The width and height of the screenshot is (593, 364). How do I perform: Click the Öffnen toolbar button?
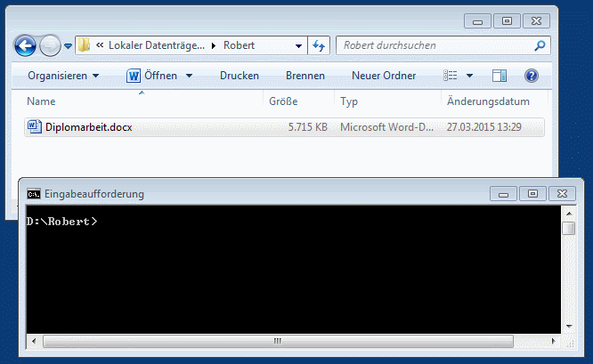(x=161, y=76)
